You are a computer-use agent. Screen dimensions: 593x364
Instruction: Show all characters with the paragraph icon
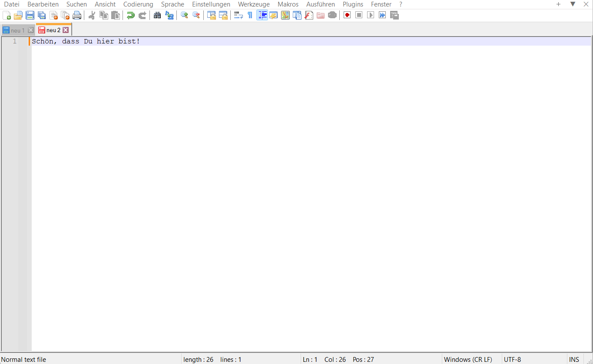point(250,15)
